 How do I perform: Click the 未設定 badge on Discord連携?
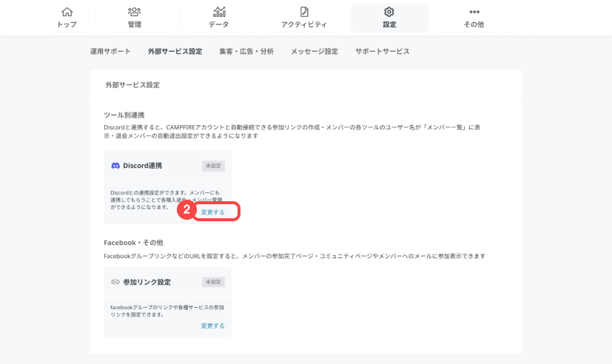click(213, 166)
